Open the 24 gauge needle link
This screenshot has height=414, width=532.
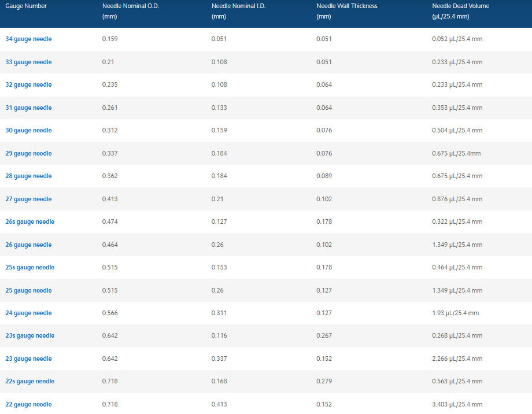tap(28, 313)
